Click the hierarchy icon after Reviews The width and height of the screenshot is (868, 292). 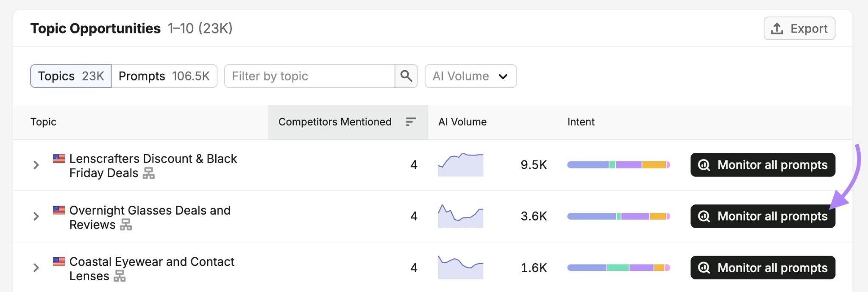click(126, 225)
